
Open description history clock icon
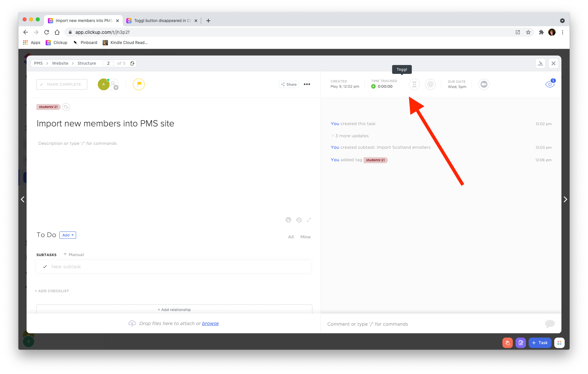pos(299,220)
